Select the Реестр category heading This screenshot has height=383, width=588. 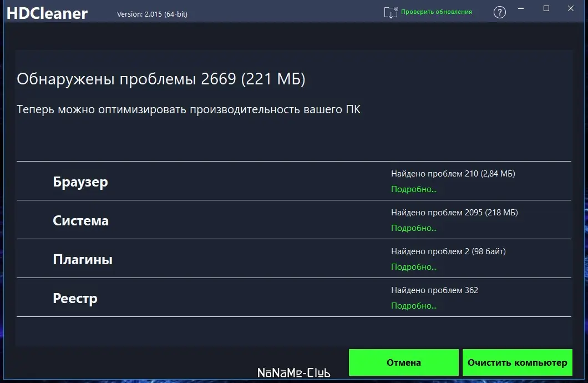point(75,299)
